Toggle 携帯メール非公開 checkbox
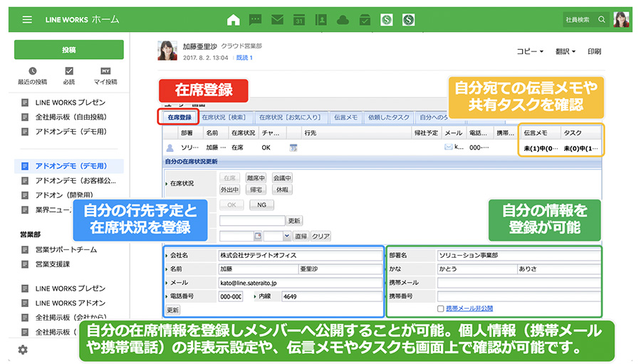 (441, 308)
